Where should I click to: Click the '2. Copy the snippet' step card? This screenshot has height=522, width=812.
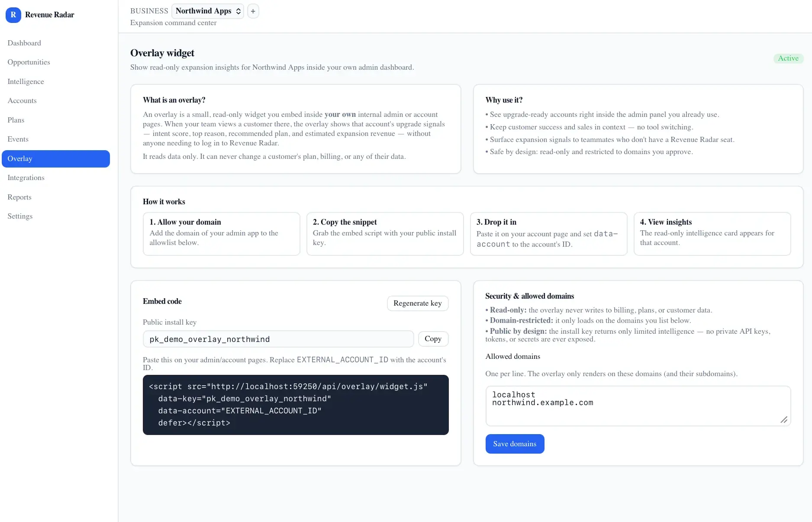point(385,234)
